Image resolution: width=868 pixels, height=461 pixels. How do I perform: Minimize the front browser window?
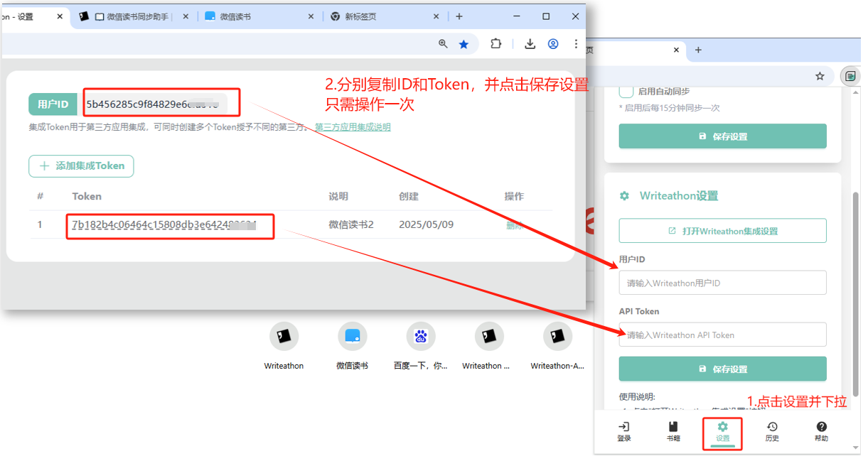516,16
